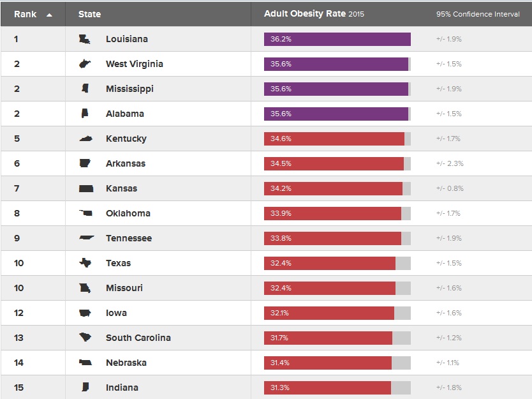Click the Indiana state silhouette icon

85,388
